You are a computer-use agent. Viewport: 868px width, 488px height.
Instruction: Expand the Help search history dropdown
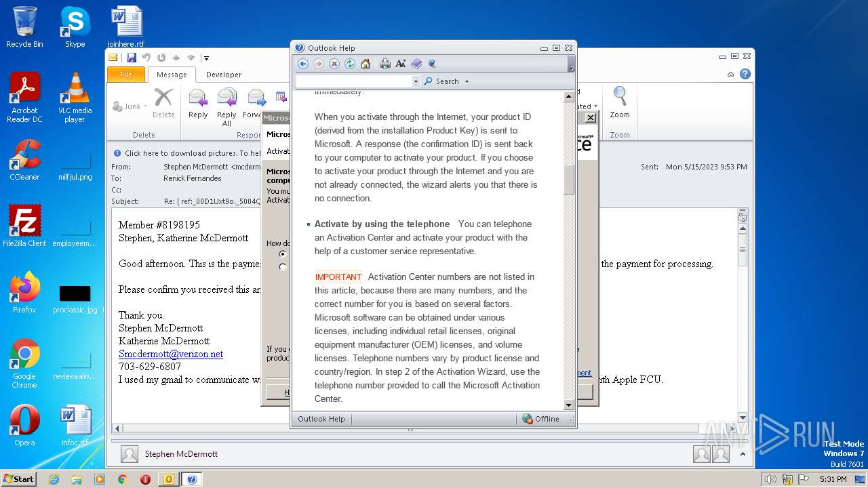click(x=416, y=81)
